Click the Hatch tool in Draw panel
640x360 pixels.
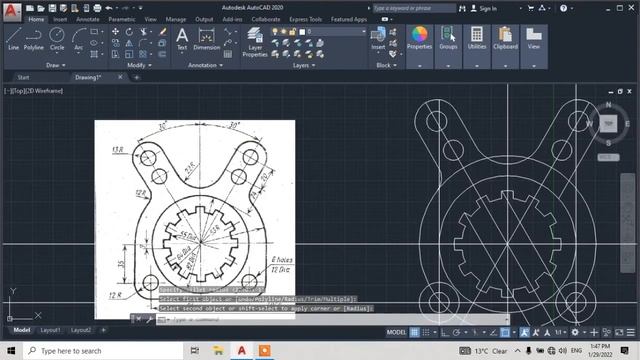(94, 54)
